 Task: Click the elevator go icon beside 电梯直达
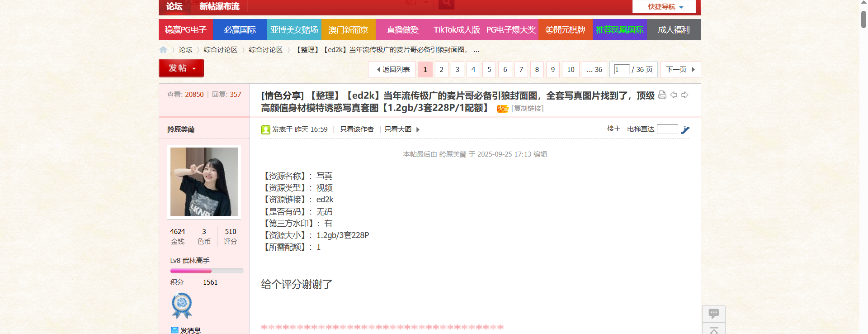tap(685, 130)
